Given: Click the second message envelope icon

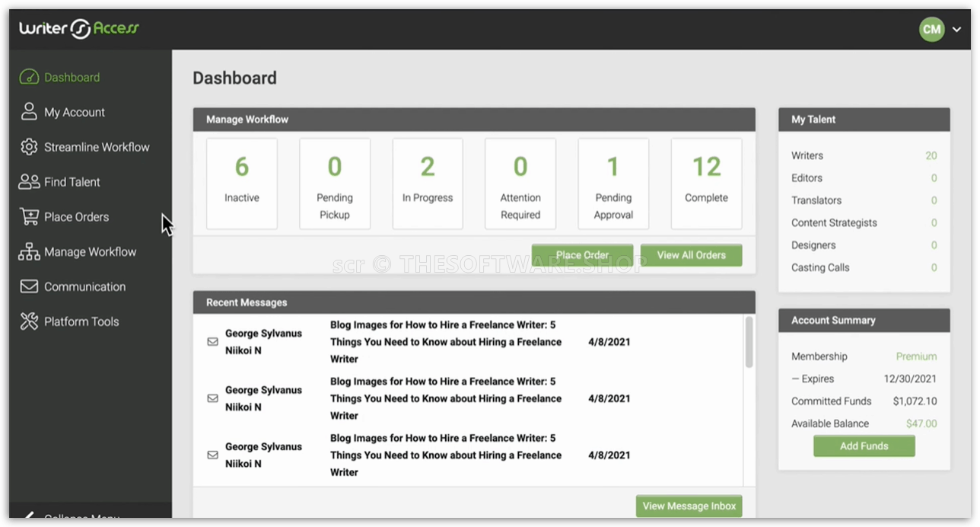Looking at the screenshot, I should (x=213, y=398).
